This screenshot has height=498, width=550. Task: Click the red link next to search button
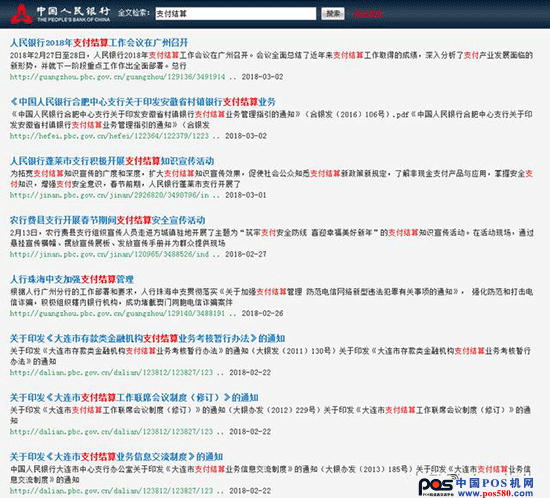coord(368,14)
